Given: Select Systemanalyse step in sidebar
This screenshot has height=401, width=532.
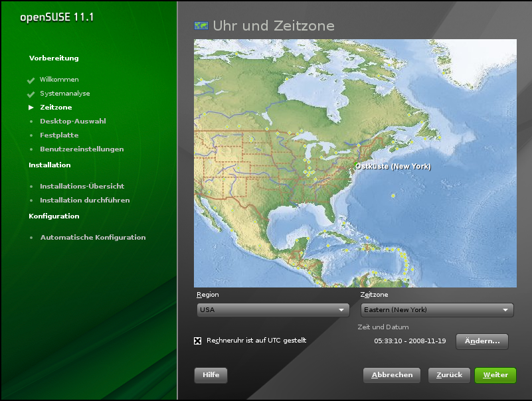Looking at the screenshot, I should pos(65,94).
